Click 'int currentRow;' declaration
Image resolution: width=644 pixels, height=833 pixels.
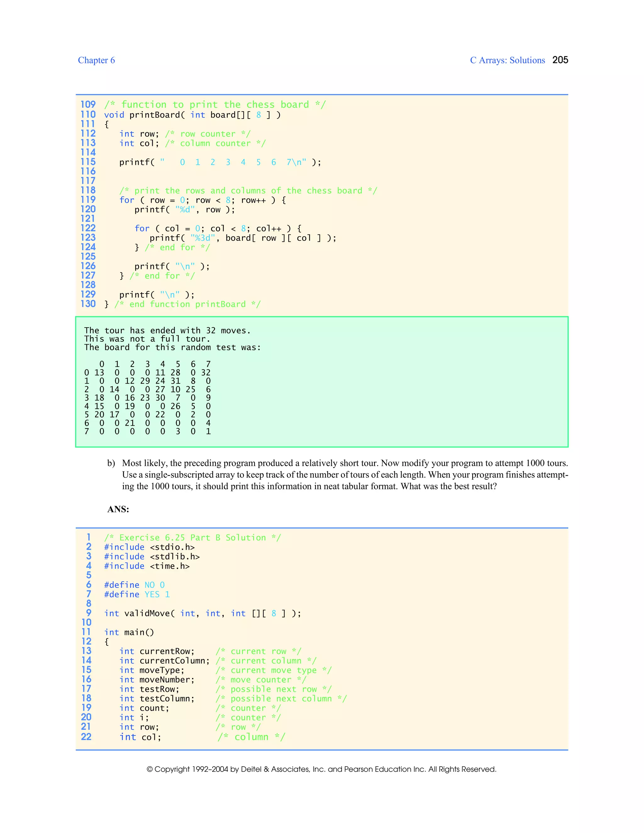coord(157,651)
